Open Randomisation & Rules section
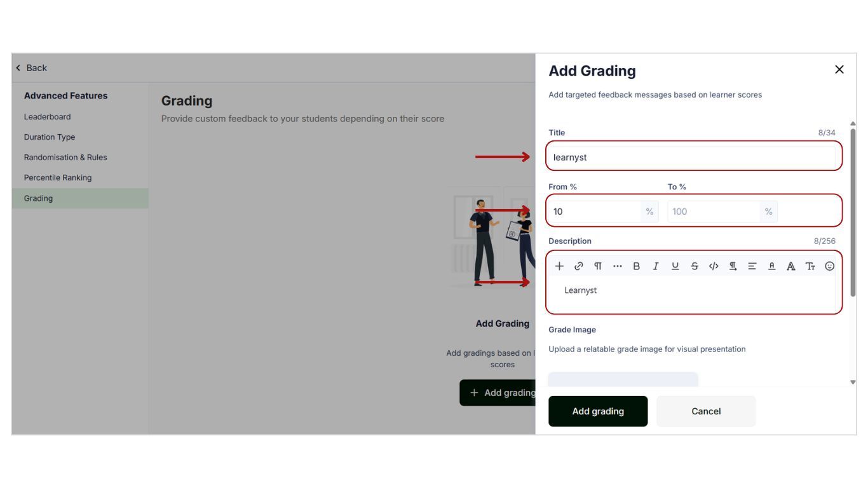Image resolution: width=868 pixels, height=488 pixels. coord(65,158)
